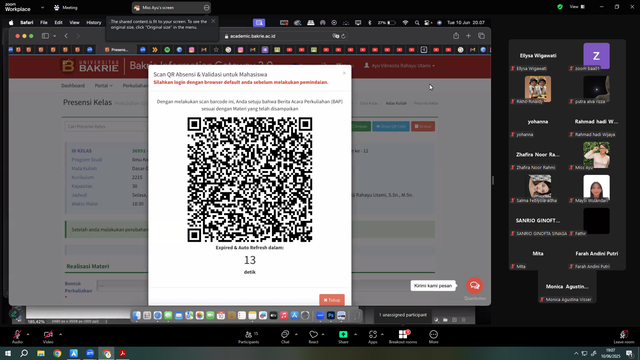Select Miss Ayu's video thumbnail
Screen dimensions: 640x360
596,155
